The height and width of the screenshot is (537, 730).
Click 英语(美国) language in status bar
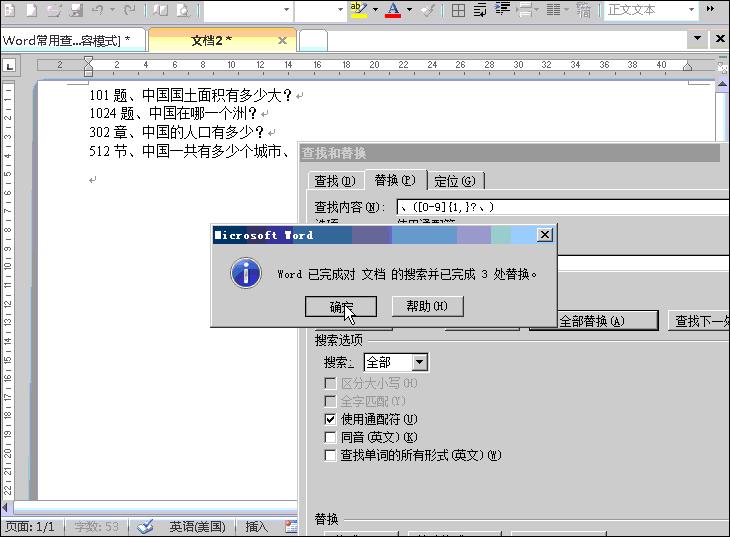197,527
